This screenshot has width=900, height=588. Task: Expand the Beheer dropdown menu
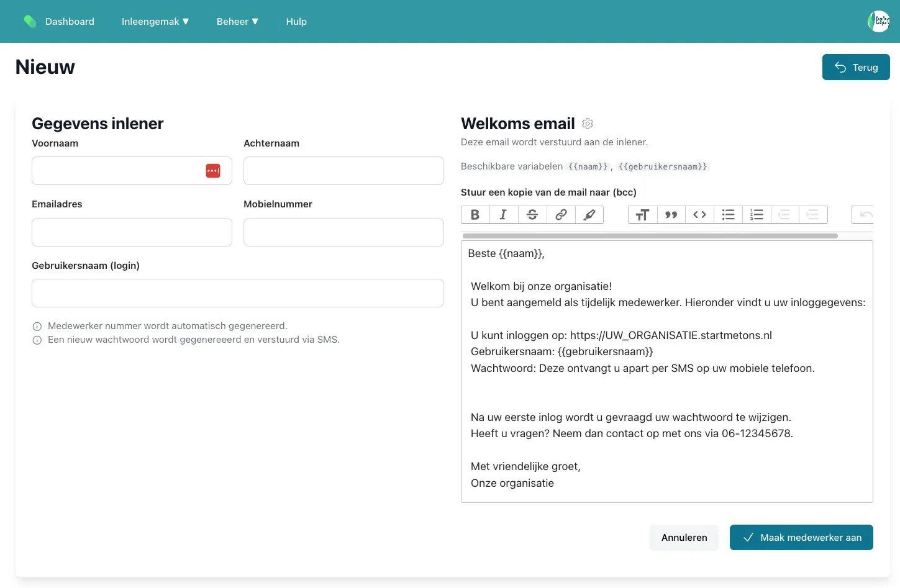pyautogui.click(x=237, y=21)
